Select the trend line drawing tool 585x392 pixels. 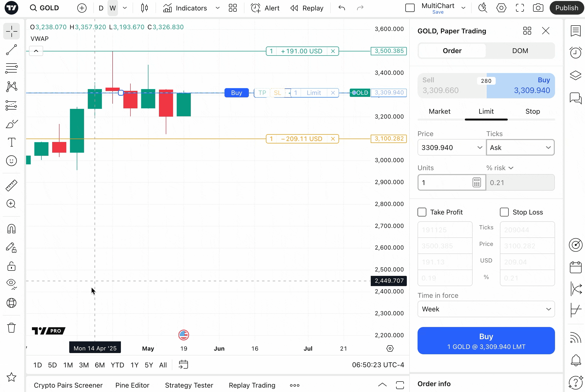pos(11,50)
